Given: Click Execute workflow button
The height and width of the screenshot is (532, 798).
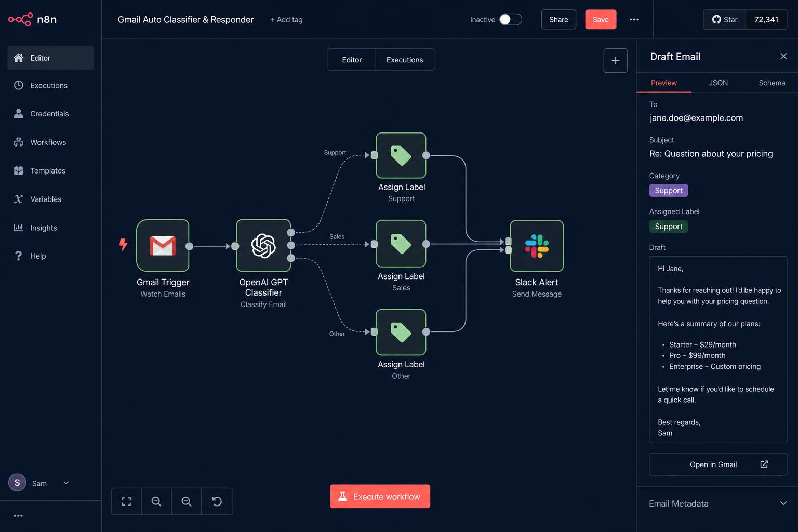Looking at the screenshot, I should (380, 497).
